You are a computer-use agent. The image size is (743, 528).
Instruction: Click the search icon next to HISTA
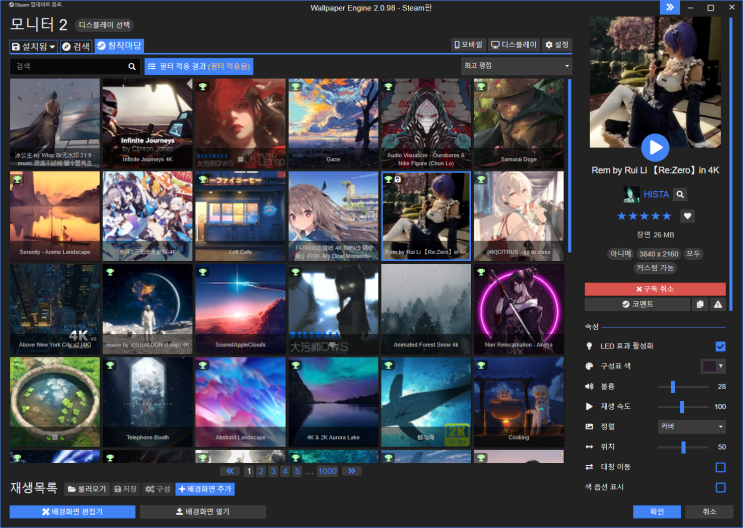click(680, 194)
